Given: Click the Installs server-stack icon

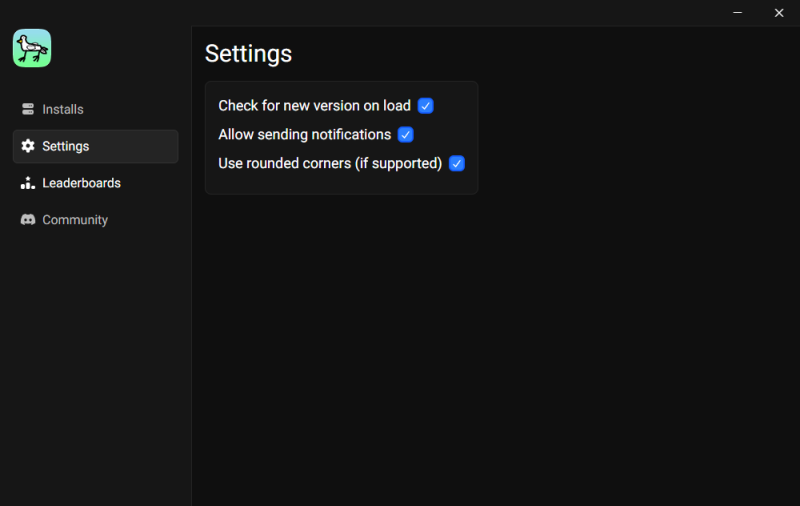Looking at the screenshot, I should pos(28,109).
